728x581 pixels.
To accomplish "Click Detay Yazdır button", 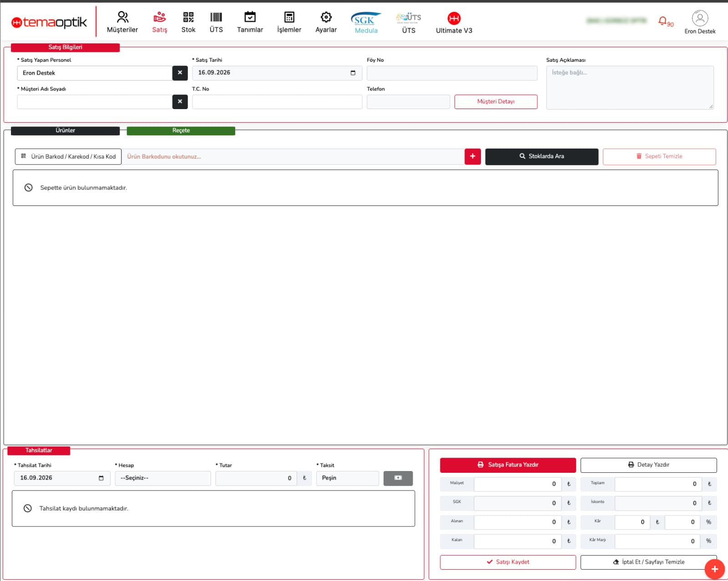I will click(x=649, y=465).
